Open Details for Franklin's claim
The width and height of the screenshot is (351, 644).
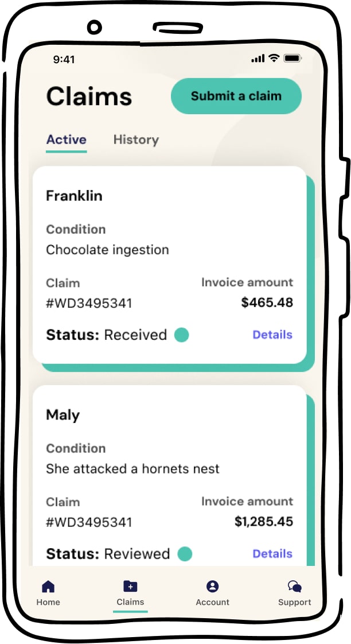tap(272, 335)
